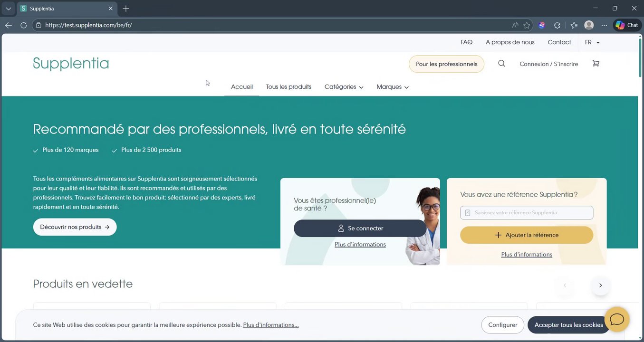
Task: Open the Copilot Chat button
Action: pyautogui.click(x=627, y=25)
